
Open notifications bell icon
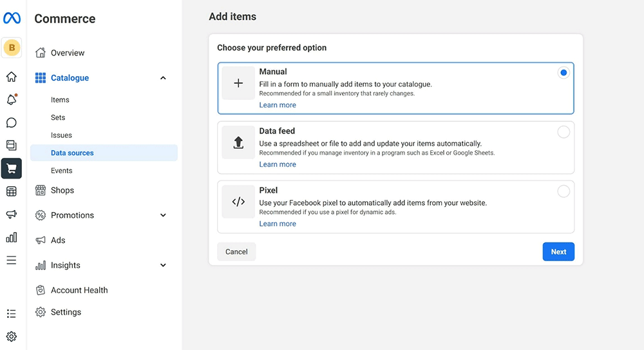12,100
